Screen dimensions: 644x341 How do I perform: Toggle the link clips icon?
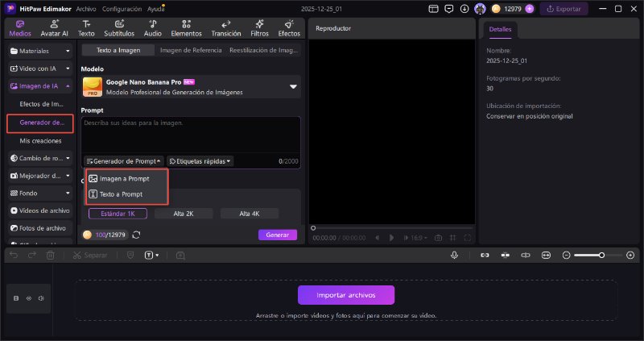click(485, 256)
